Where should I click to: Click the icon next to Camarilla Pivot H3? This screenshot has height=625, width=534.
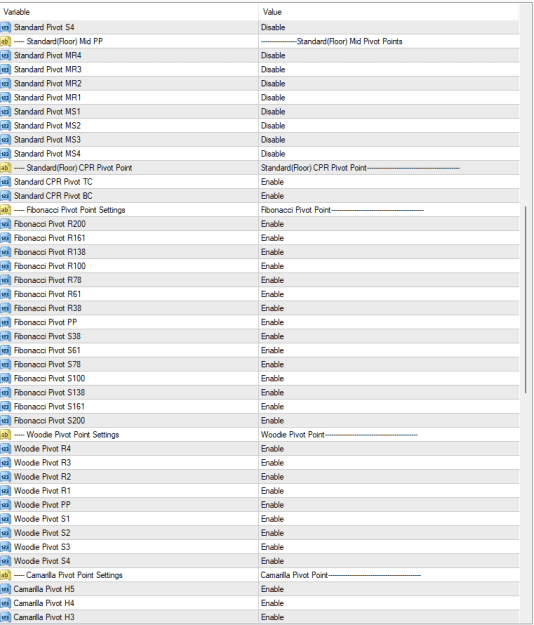click(6, 617)
